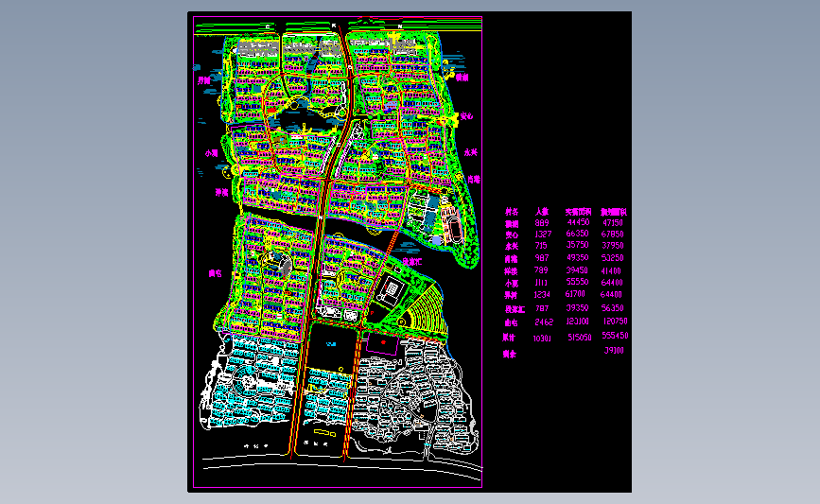820x504 pixels.
Task: Click the value 787 in the table
Action: coord(542,308)
